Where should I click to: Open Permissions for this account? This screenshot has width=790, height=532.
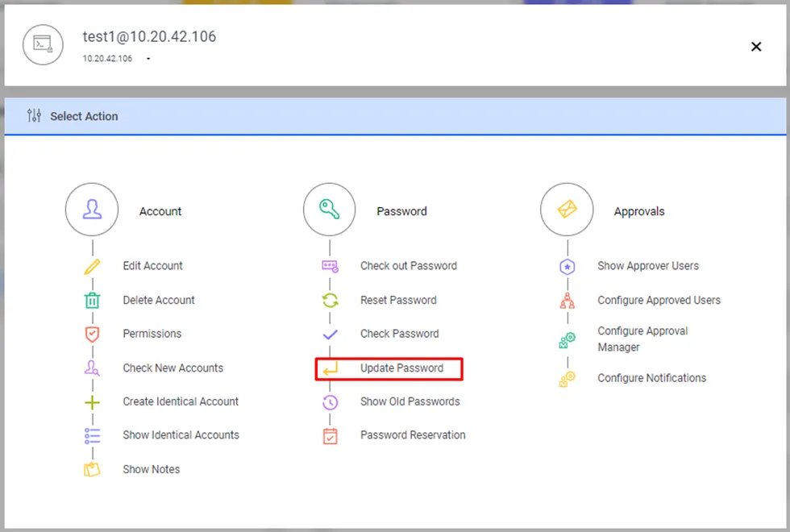[x=152, y=334]
